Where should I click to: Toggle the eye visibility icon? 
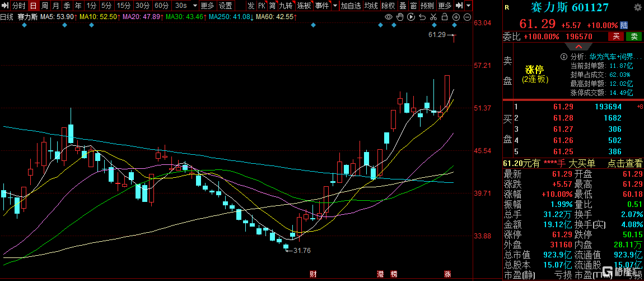pyautogui.click(x=389, y=17)
